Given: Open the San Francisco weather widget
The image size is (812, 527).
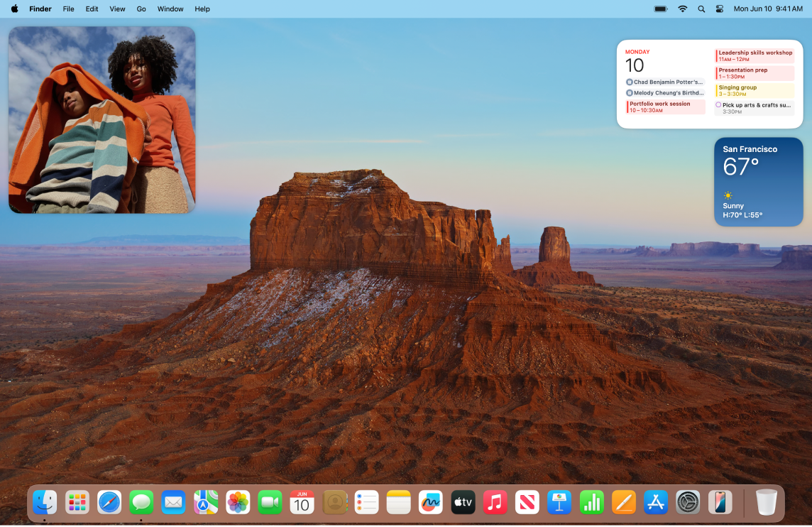Looking at the screenshot, I should [x=758, y=182].
